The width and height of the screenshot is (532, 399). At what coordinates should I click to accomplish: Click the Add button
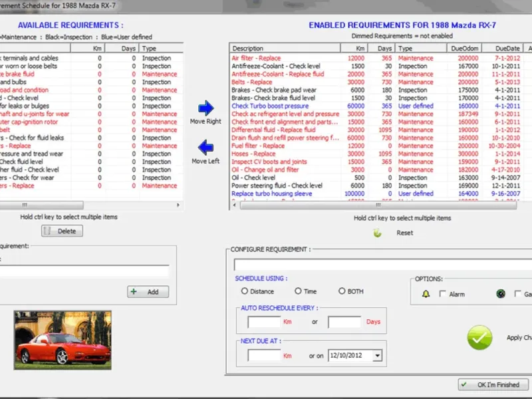pos(148,292)
